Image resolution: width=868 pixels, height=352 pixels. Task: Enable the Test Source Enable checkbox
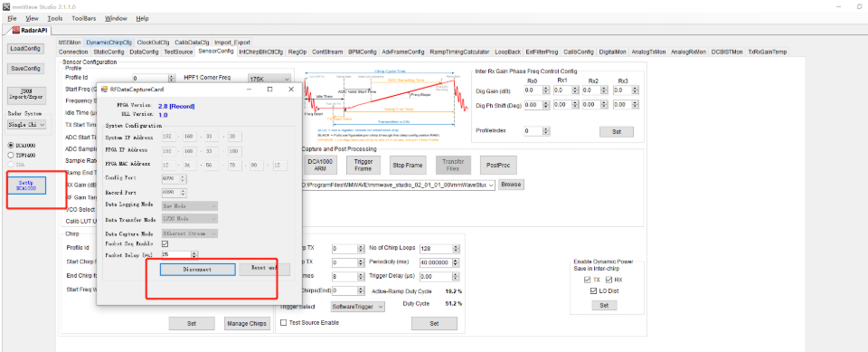pos(284,323)
